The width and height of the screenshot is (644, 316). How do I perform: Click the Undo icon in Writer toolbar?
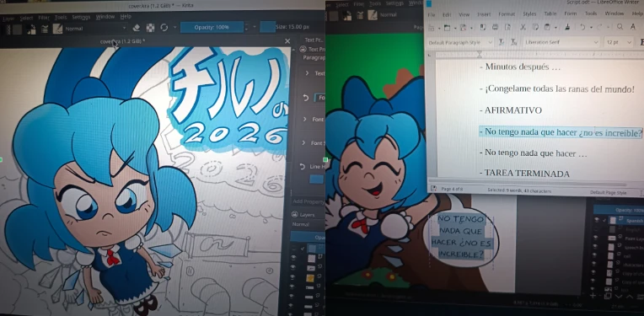tap(582, 27)
